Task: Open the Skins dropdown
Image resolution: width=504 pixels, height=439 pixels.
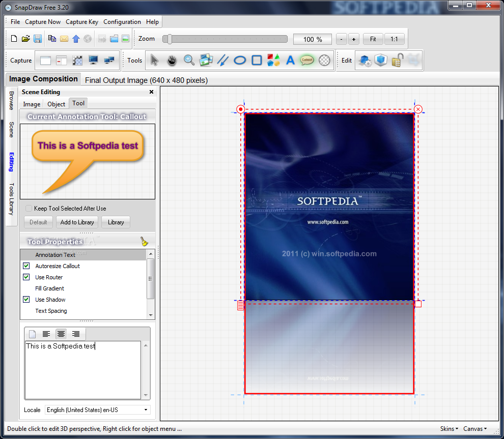Action: pos(450,429)
